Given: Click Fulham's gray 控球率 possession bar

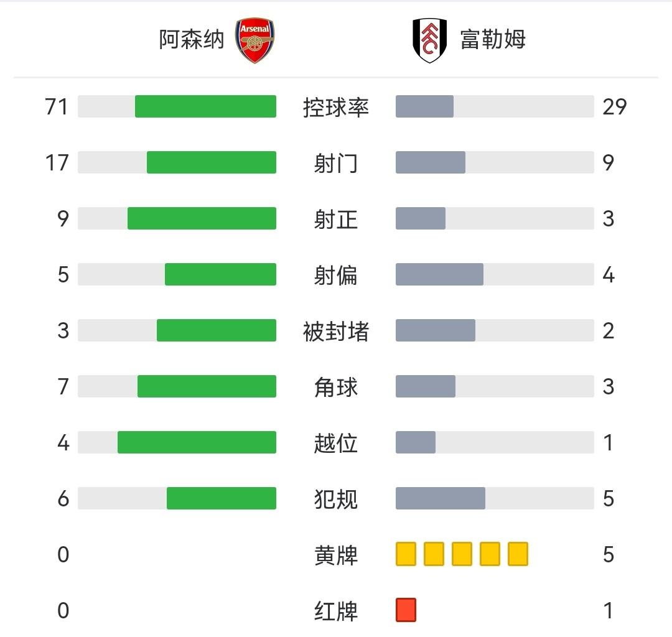Looking at the screenshot, I should tap(424, 106).
